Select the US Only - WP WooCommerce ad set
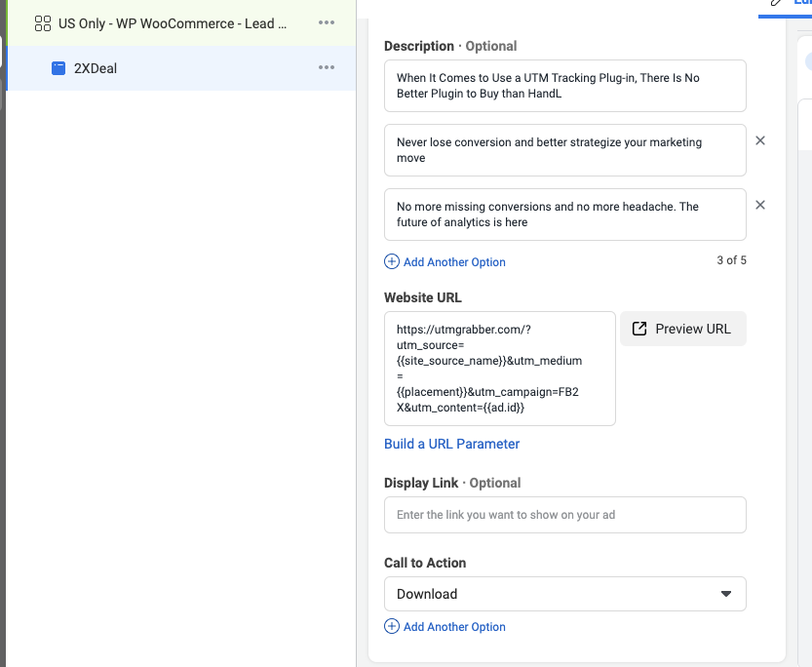Viewport: 812px width, 667px height. [x=173, y=23]
